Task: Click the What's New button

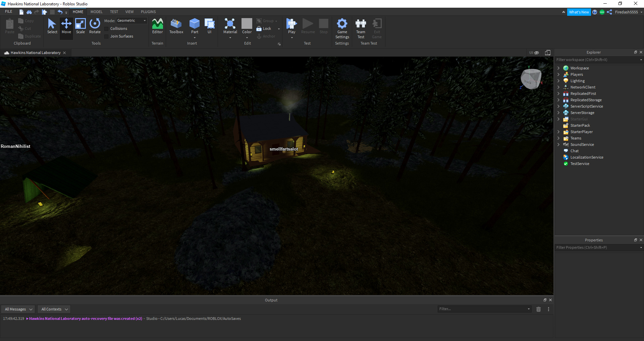Action: point(579,12)
